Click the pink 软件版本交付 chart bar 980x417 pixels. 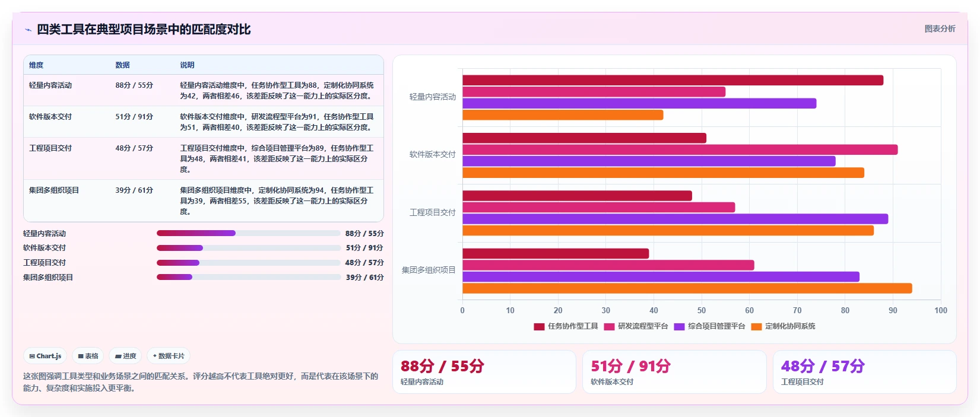tap(680, 149)
